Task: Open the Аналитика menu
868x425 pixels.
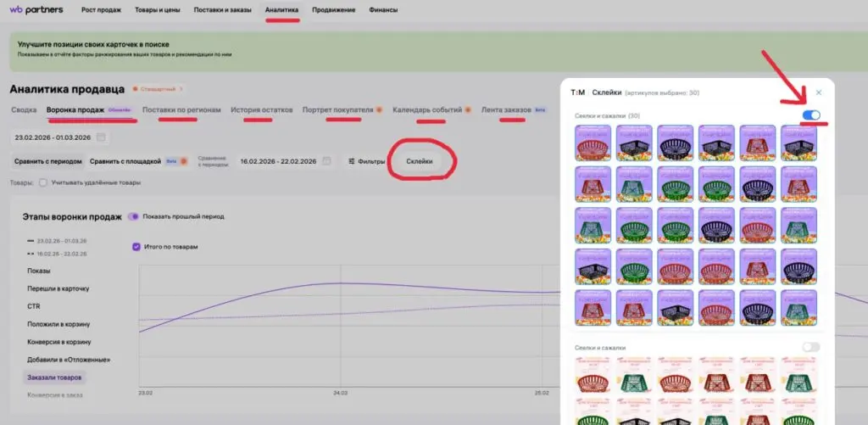Action: point(281,10)
